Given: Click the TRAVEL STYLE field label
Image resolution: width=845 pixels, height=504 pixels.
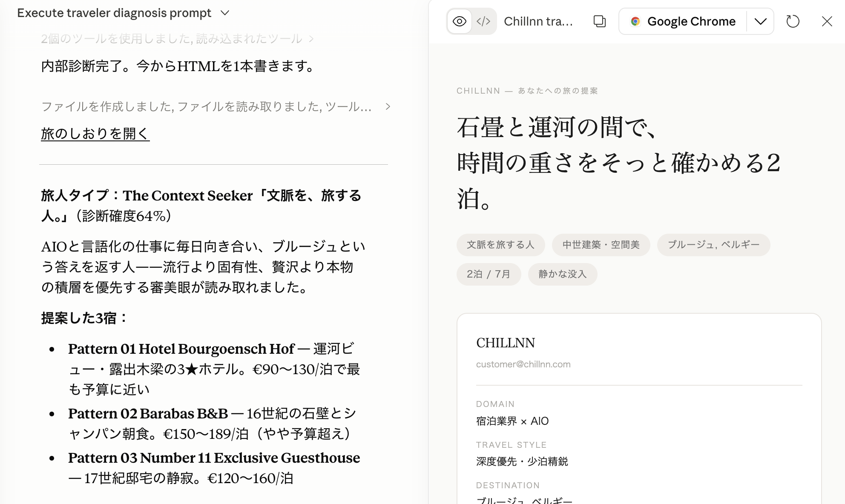Looking at the screenshot, I should 511,445.
